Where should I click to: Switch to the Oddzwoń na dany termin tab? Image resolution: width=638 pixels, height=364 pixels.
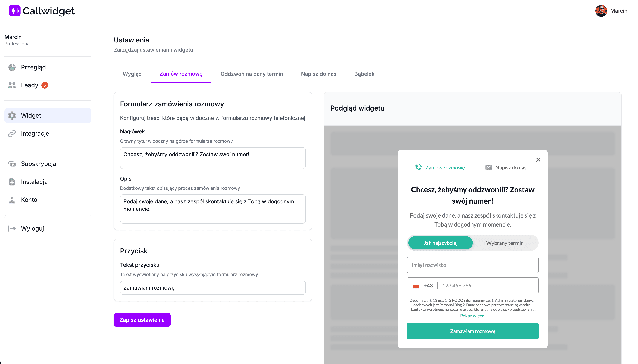[x=251, y=74]
